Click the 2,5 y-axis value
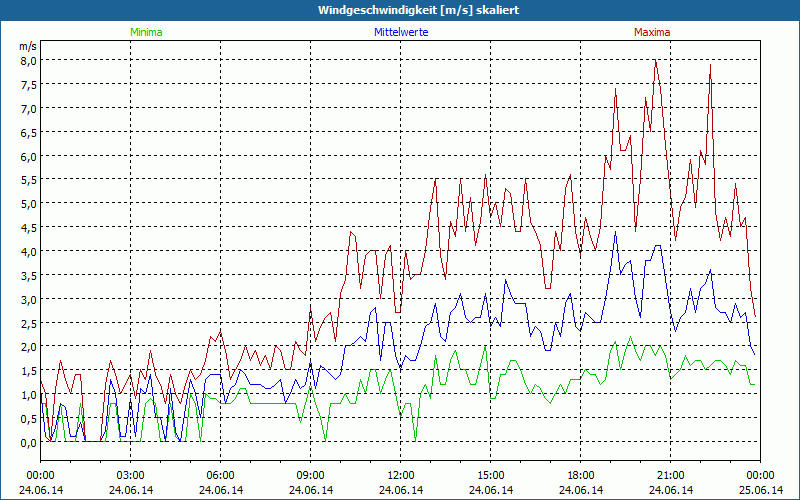The height and width of the screenshot is (500, 800). coord(29,323)
